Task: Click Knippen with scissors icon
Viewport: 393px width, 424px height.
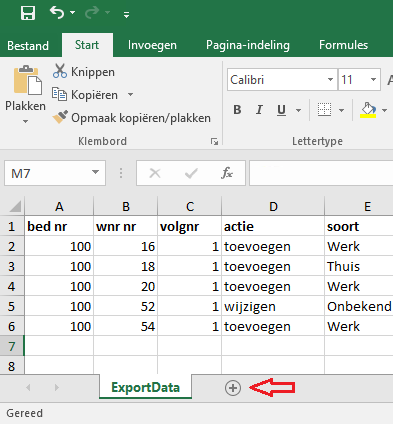Action: click(84, 72)
